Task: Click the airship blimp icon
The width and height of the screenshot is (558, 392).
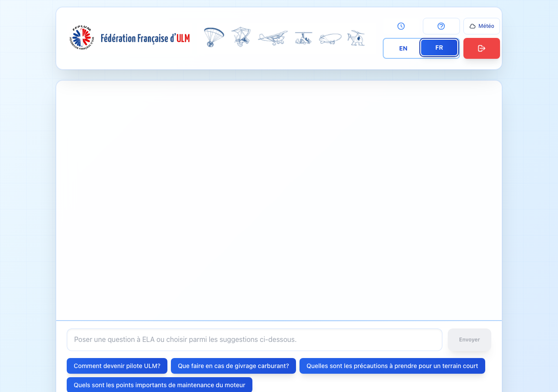Action: click(x=330, y=38)
